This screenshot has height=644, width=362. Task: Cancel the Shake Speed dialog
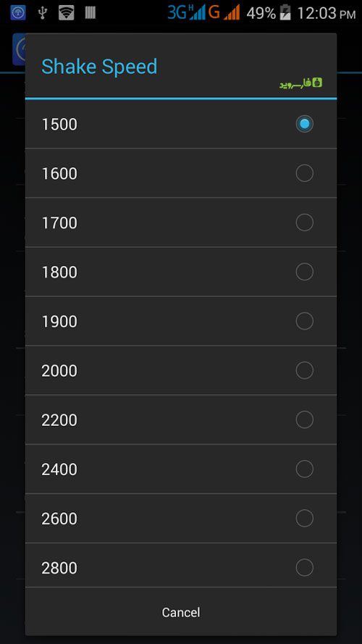pos(181,612)
